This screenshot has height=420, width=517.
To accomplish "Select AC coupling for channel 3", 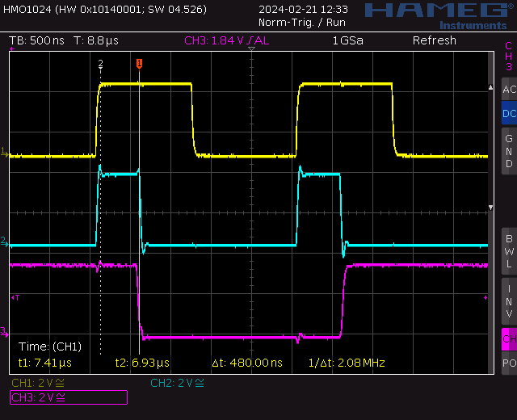I will click(x=508, y=90).
